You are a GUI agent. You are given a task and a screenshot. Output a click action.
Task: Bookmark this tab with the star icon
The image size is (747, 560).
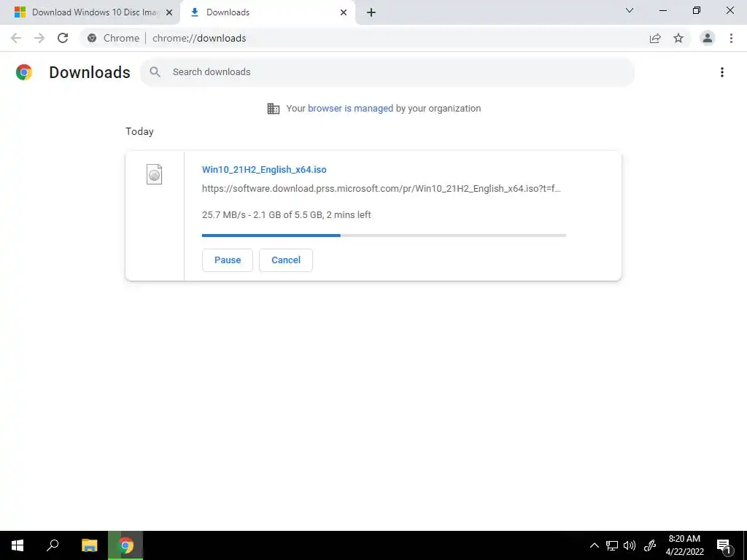click(x=678, y=38)
